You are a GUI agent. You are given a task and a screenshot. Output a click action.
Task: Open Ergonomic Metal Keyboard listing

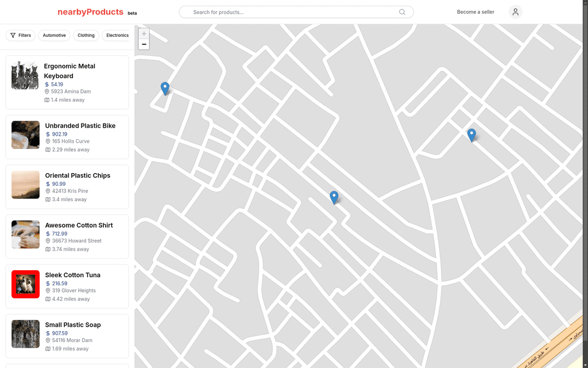(x=67, y=82)
